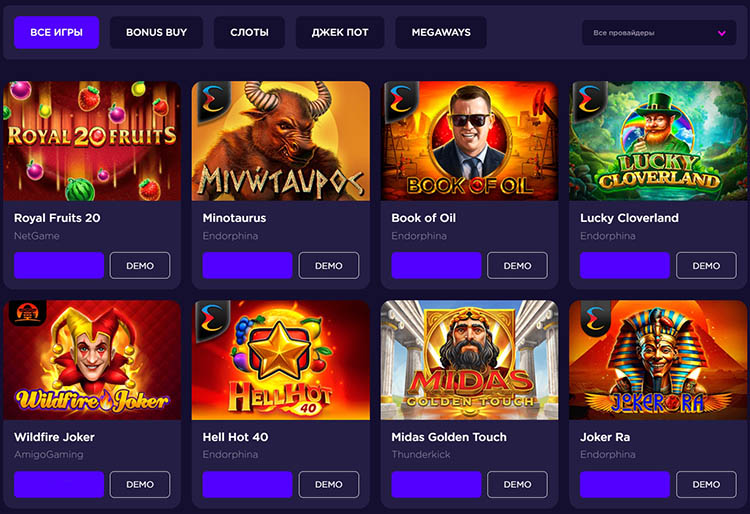Launch the demo of Royal Fruits 20
Viewport: 750px width, 514px height.
point(140,265)
